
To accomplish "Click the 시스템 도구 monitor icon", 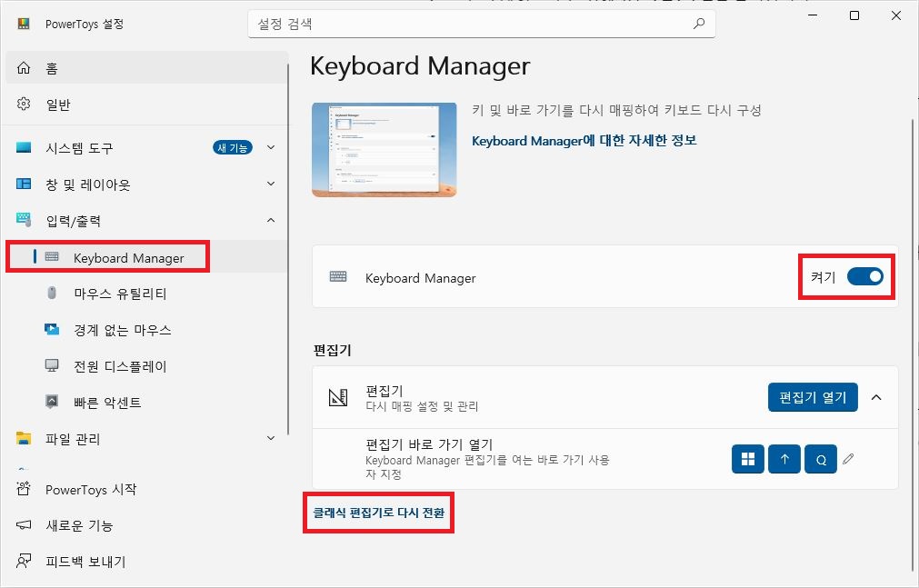I will pos(24,147).
